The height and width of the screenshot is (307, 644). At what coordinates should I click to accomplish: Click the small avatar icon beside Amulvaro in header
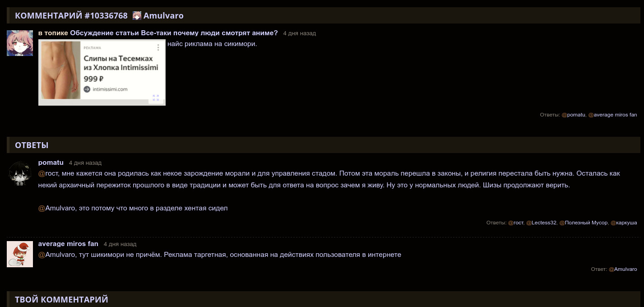tap(137, 16)
